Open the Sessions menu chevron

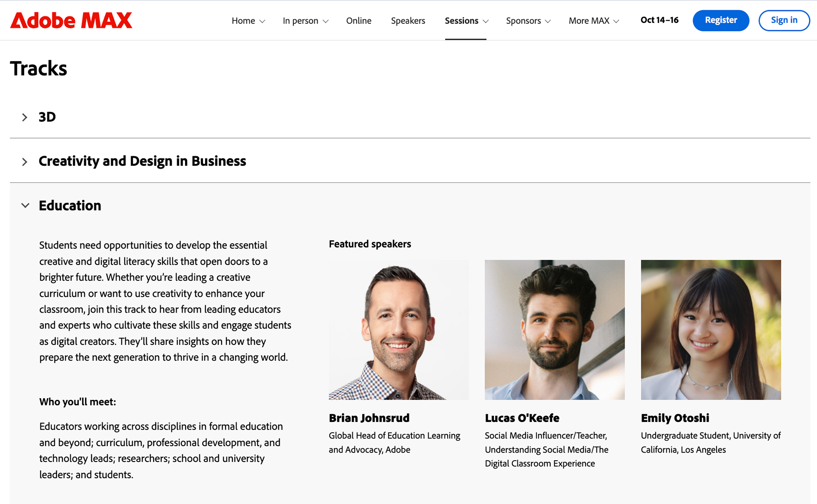click(x=486, y=21)
